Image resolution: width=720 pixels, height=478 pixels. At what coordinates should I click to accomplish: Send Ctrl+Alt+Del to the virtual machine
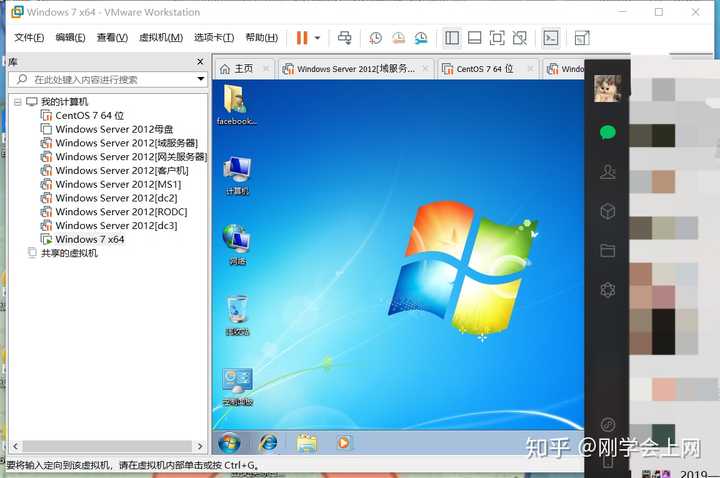344,38
